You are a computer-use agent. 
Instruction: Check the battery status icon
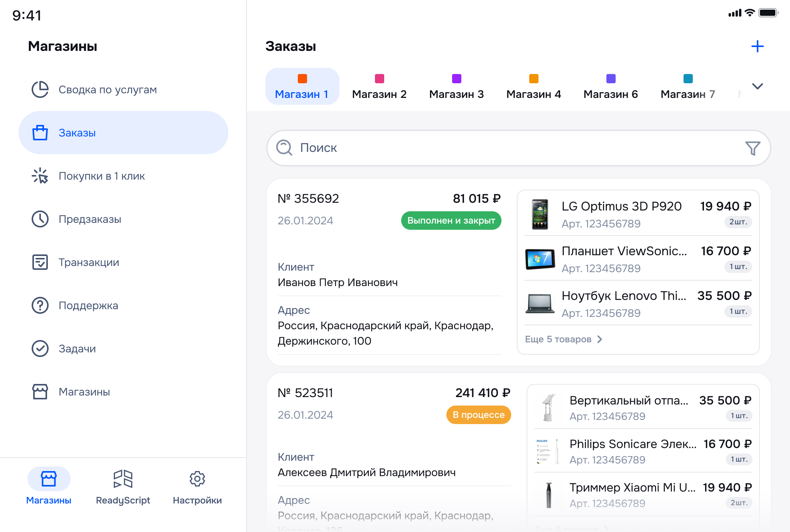[768, 13]
